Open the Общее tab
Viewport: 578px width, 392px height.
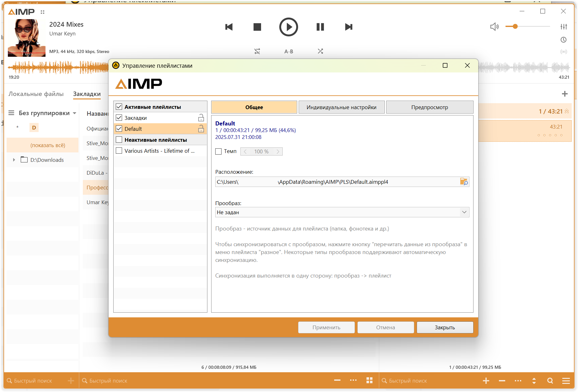point(254,107)
